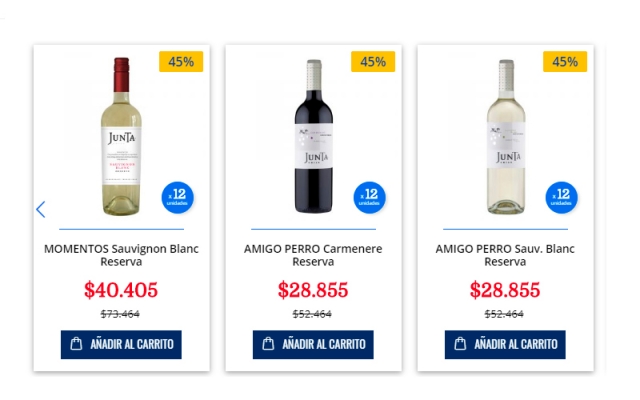640x400 pixels.
Task: Click the previous carousel arrow
Action: coord(41,209)
